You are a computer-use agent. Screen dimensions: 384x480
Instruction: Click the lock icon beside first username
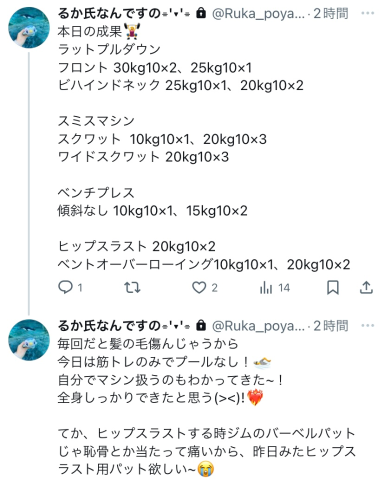201,13
